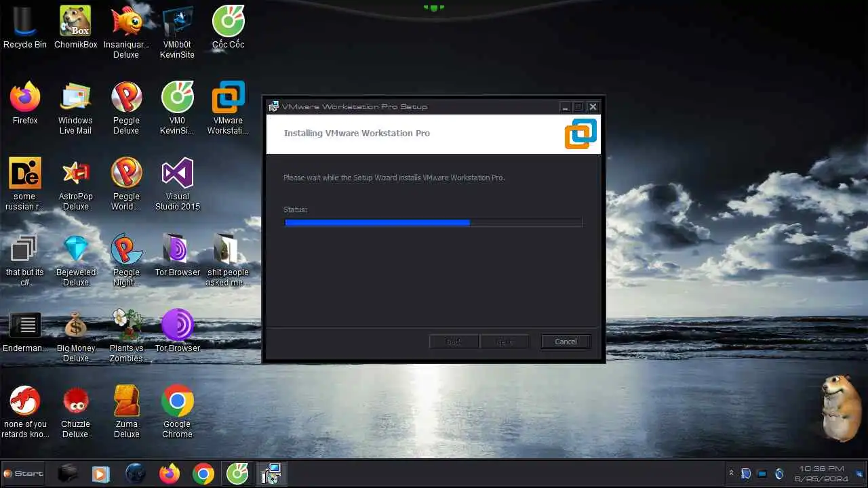Select the Cốc Cốc desktop icon
The image size is (868, 488).
pos(228,28)
